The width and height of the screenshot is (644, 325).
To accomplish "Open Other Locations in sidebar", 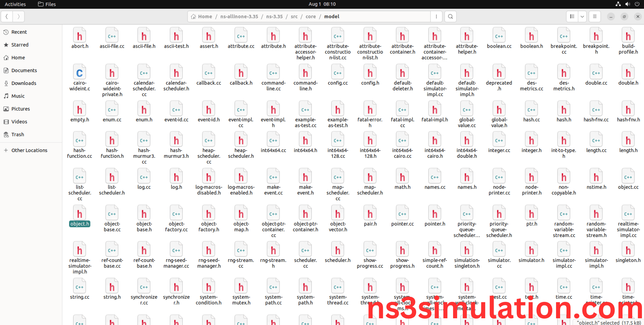I will (x=29, y=150).
